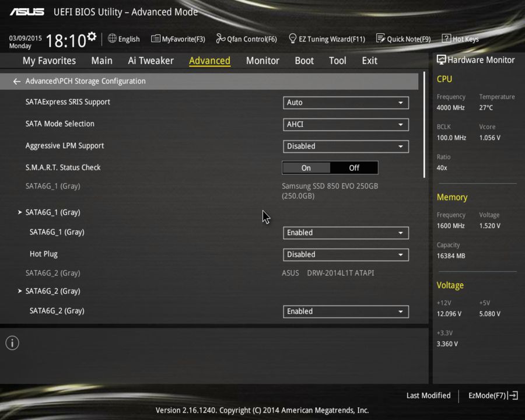Open the SATAExpress SRIS Support dropdown

point(345,102)
